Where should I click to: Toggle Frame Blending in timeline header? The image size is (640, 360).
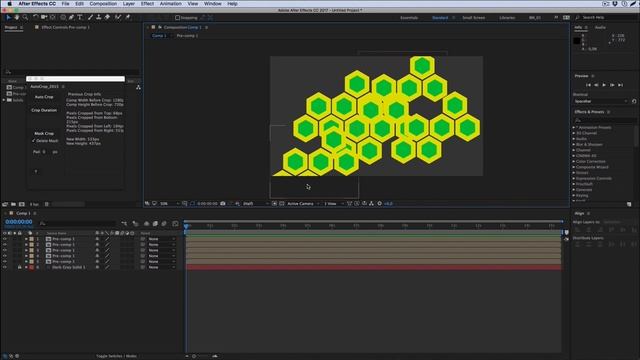point(155,224)
